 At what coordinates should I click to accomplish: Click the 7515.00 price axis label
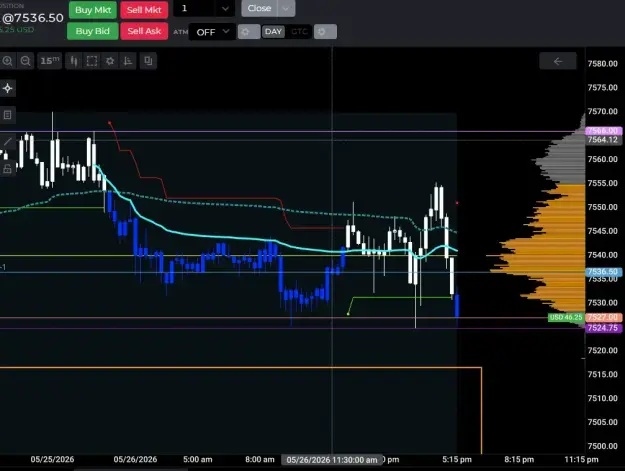603,375
